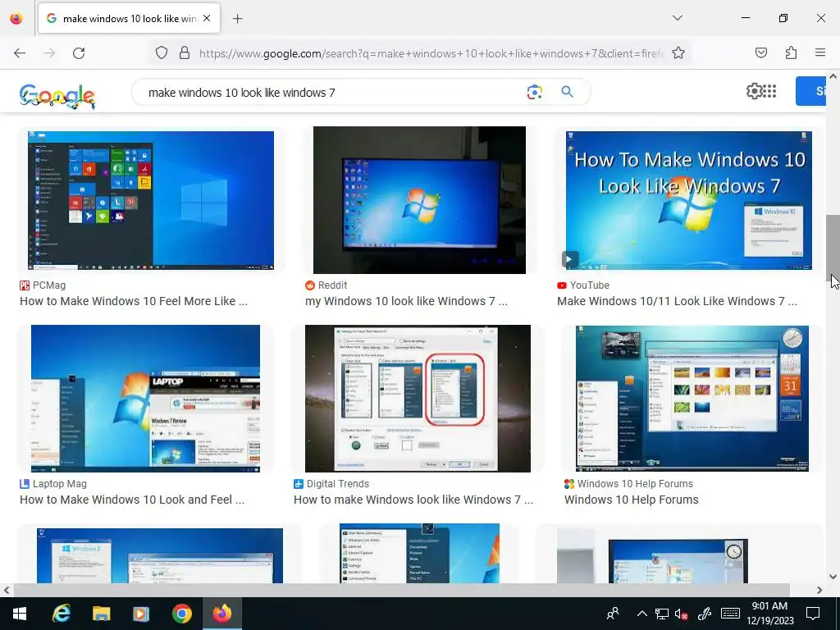Bookmark this page with the star

678,53
